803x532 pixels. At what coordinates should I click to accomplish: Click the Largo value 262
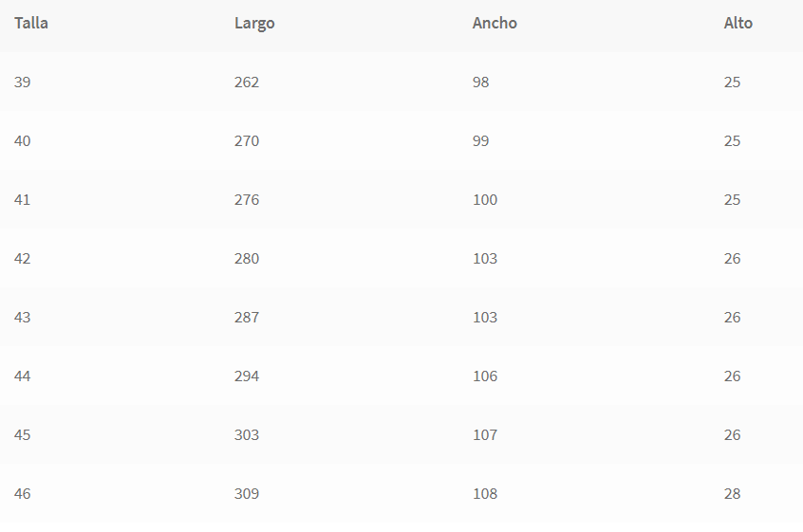[247, 83]
